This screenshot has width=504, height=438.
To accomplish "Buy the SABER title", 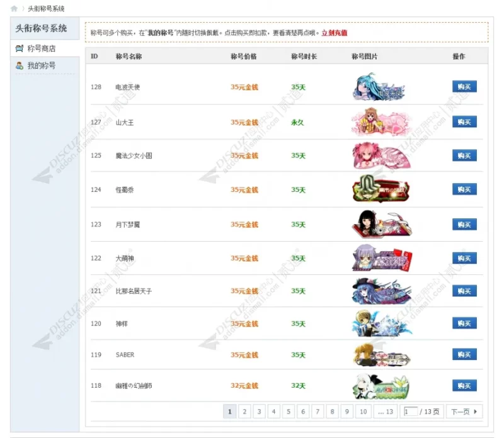I will pyautogui.click(x=464, y=354).
